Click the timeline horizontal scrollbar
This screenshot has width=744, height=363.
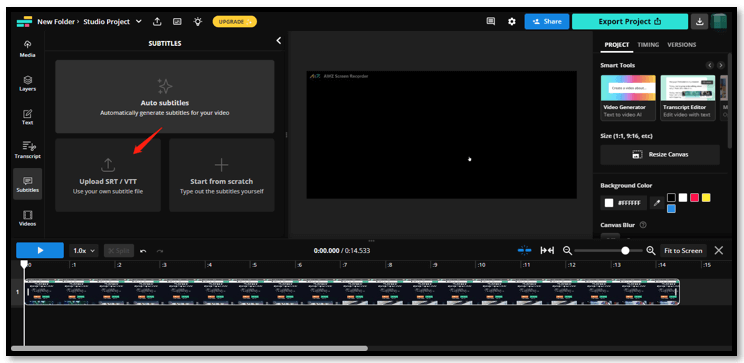point(189,348)
